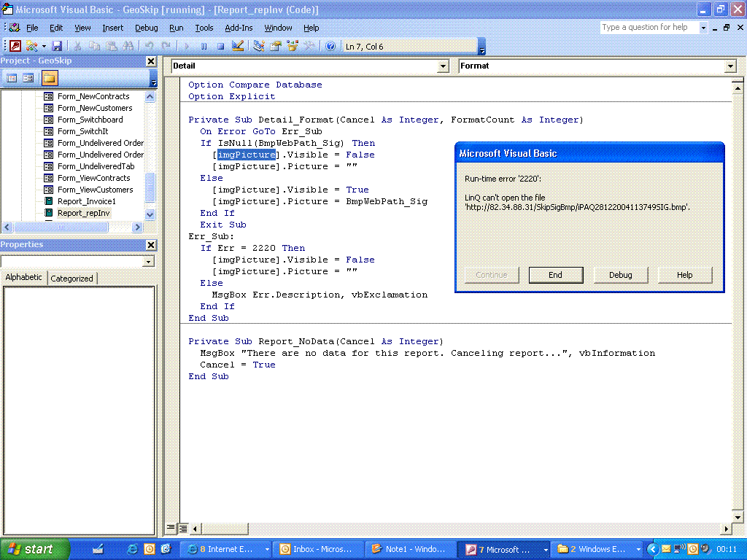The height and width of the screenshot is (560, 747).
Task: Click the Break (pause) toolbar icon
Action: [204, 46]
